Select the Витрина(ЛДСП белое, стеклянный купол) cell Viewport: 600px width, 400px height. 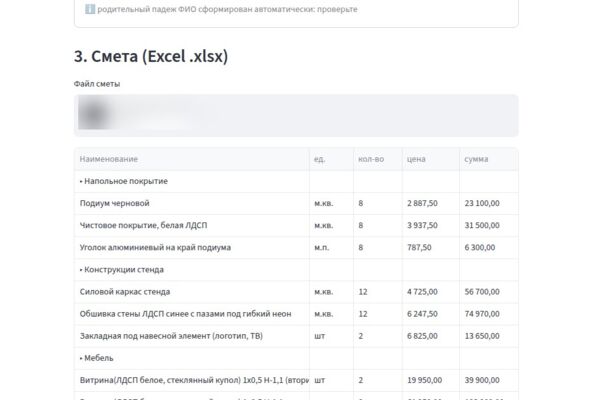coord(191,380)
